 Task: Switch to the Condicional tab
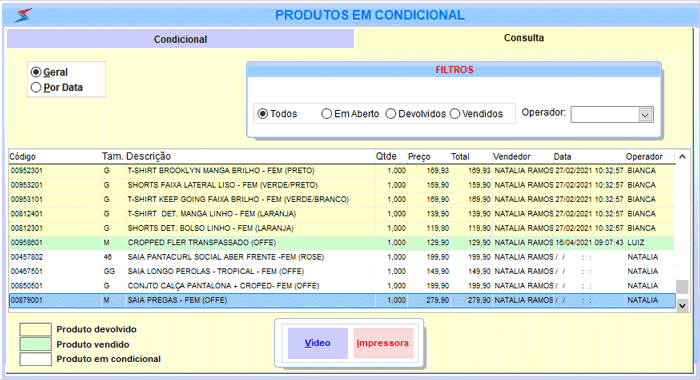coord(180,39)
